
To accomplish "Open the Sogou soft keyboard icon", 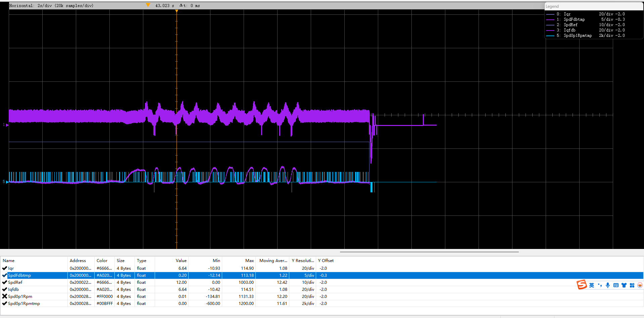I will [x=616, y=285].
